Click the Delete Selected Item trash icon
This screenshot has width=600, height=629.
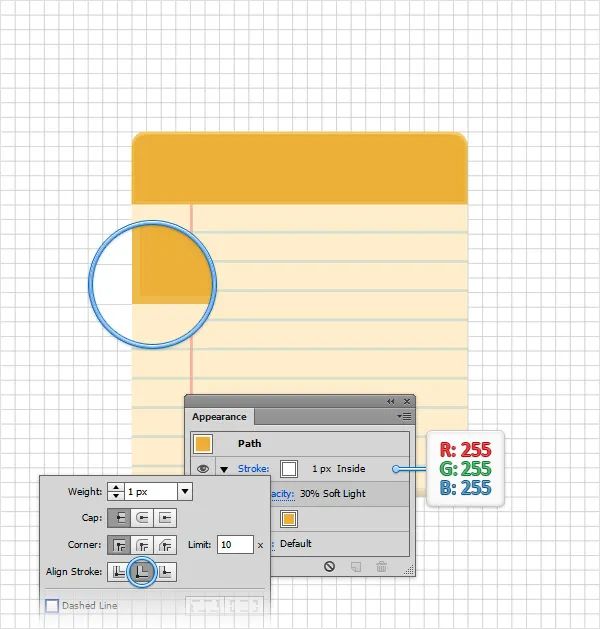[381, 566]
